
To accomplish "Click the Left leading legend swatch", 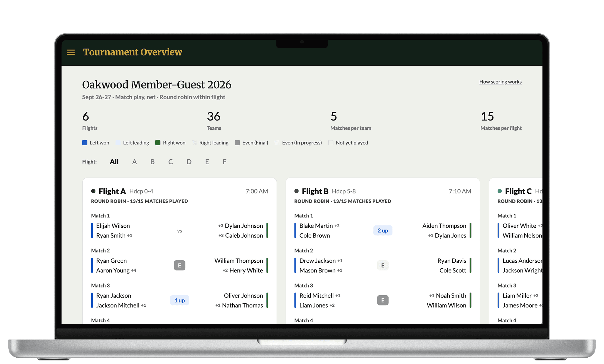I will (118, 142).
